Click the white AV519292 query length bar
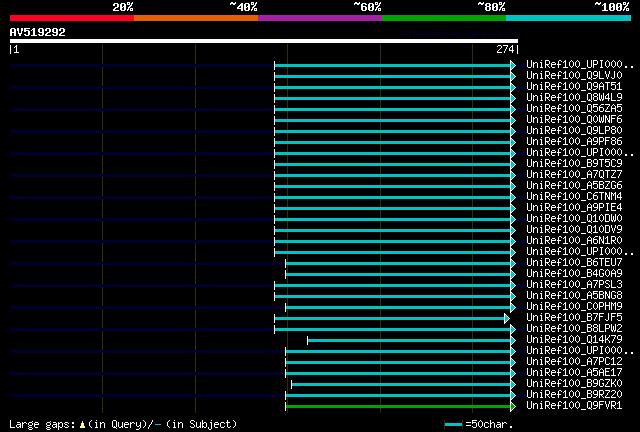640x432 pixels. [x=264, y=41]
